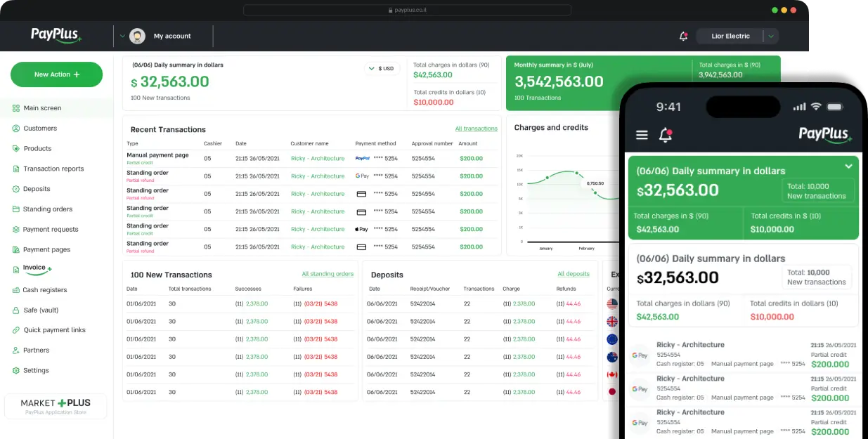Click the $10,000.00 total credits value on desktop
The width and height of the screenshot is (868, 439).
[433, 103]
